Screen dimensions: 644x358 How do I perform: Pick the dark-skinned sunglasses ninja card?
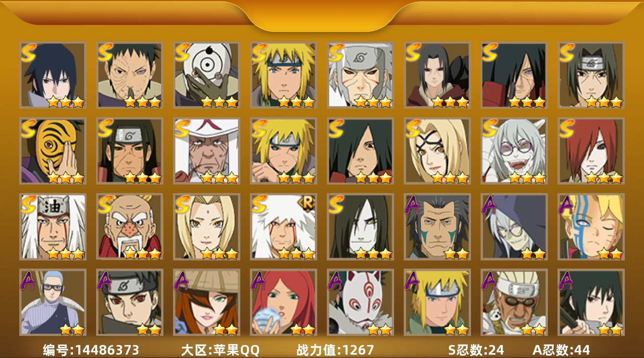click(514, 302)
